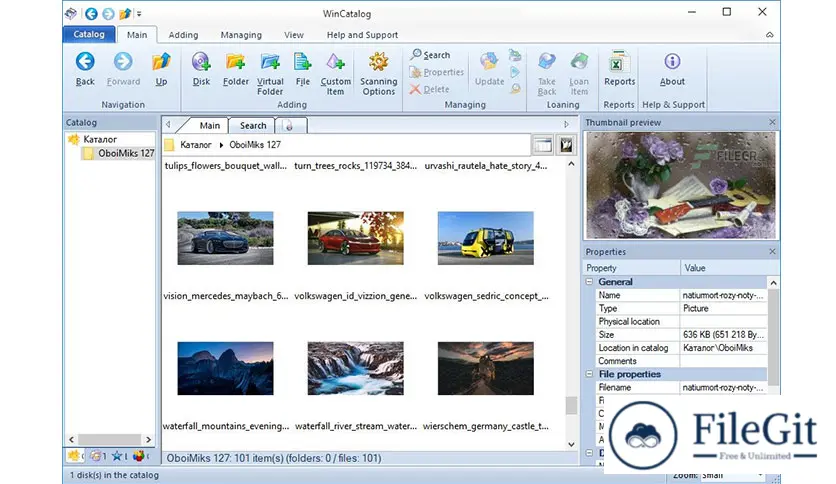Open the About dialog

pos(672,69)
